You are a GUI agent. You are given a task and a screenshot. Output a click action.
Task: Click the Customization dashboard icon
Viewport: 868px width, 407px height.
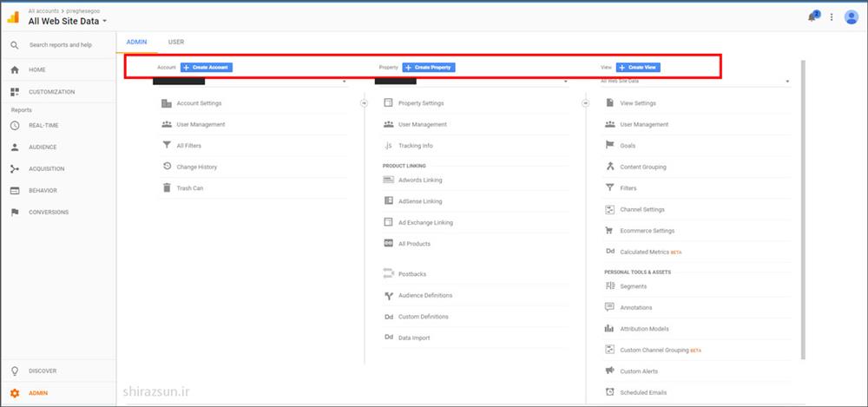15,92
